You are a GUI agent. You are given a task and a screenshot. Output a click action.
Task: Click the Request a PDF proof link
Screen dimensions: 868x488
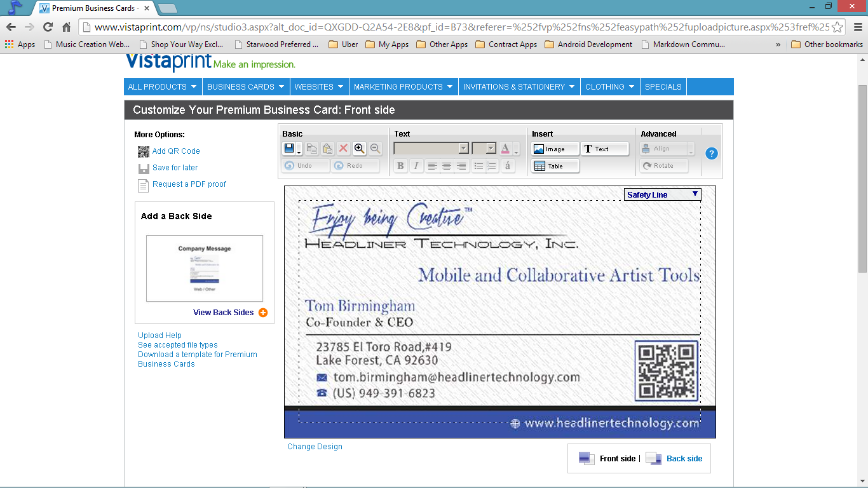pos(189,184)
